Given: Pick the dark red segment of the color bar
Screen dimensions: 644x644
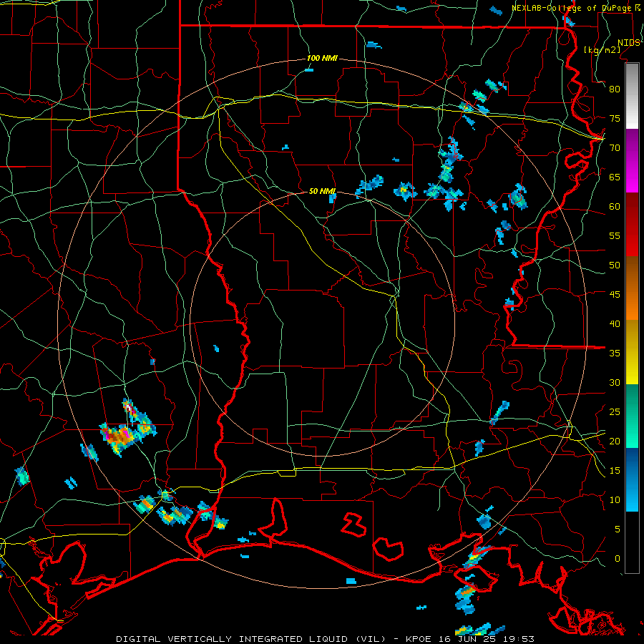Looking at the screenshot, I should [x=632, y=225].
